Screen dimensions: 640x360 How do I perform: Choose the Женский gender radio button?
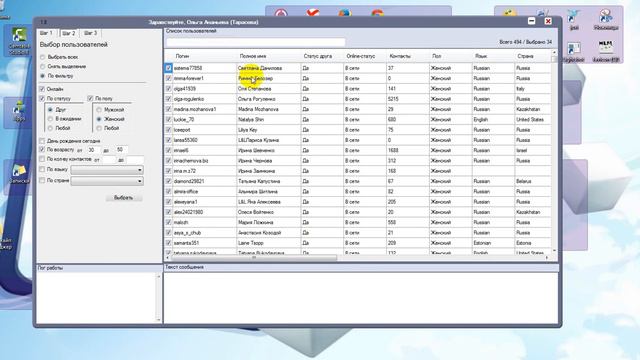point(99,119)
